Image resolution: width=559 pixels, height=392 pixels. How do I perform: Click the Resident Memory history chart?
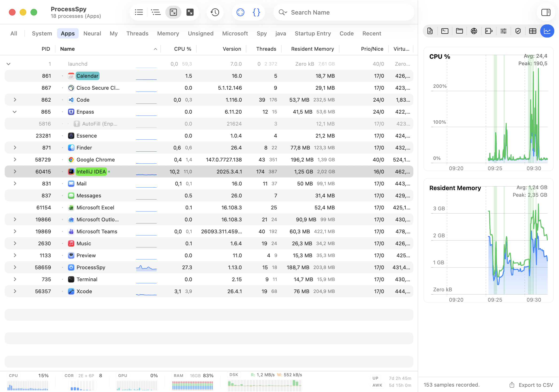pyautogui.click(x=488, y=240)
